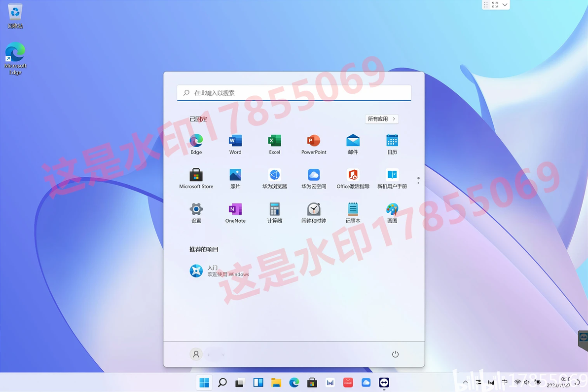Click the PC Manager tray icon
The width and height of the screenshot is (588, 392).
click(491, 382)
